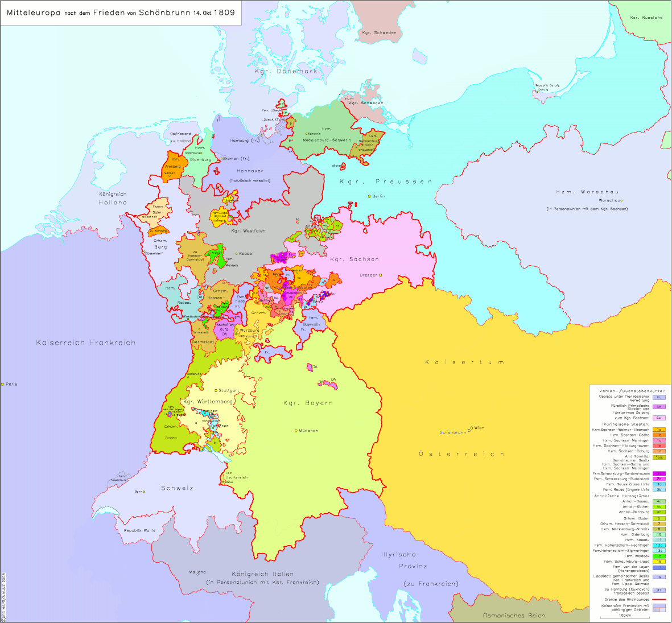This screenshot has width=672, height=623.
Task: Select the Warschau city dot
Action: pyautogui.click(x=622, y=200)
